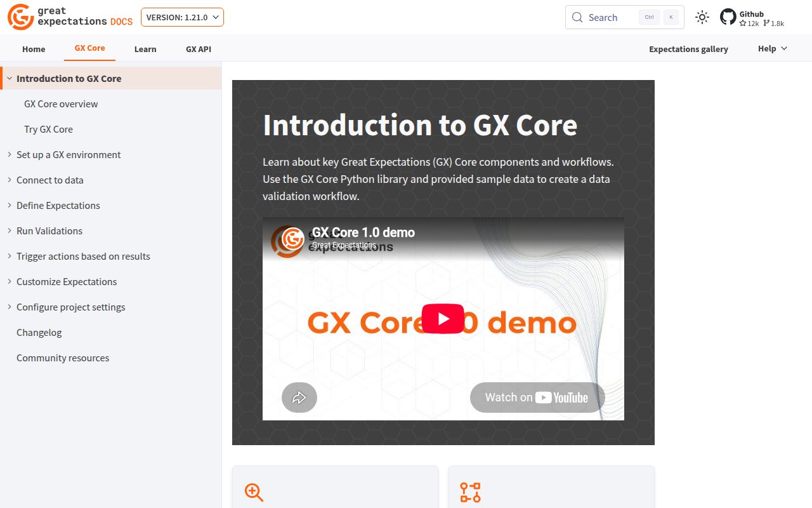Click the Github 1.8k forks count

774,23
